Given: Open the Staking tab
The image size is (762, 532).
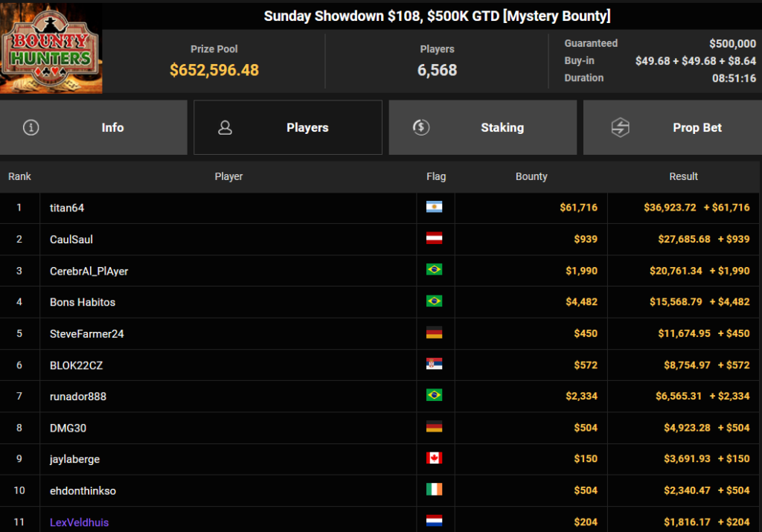Looking at the screenshot, I should (482, 127).
